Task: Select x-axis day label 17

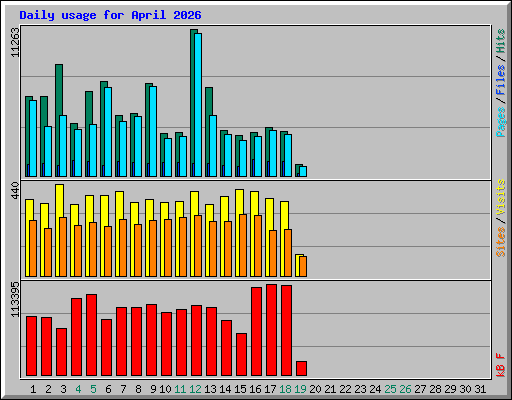Action: click(x=270, y=389)
